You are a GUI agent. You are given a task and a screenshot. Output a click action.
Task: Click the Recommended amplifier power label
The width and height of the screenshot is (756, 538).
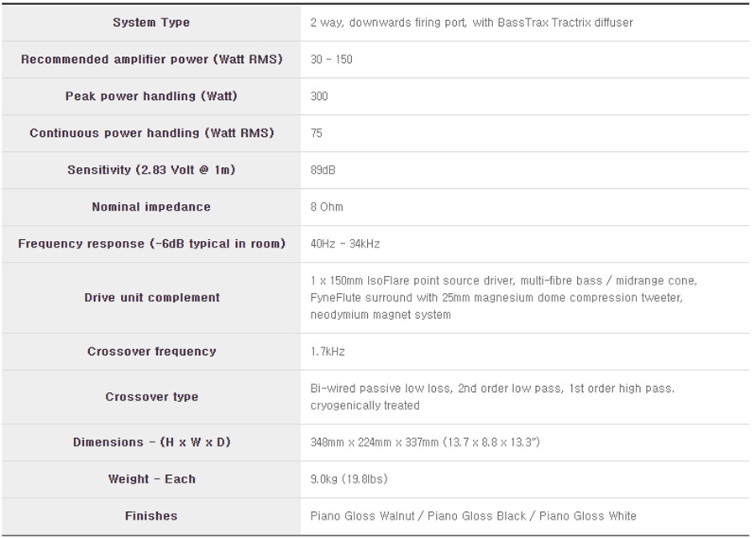click(151, 60)
